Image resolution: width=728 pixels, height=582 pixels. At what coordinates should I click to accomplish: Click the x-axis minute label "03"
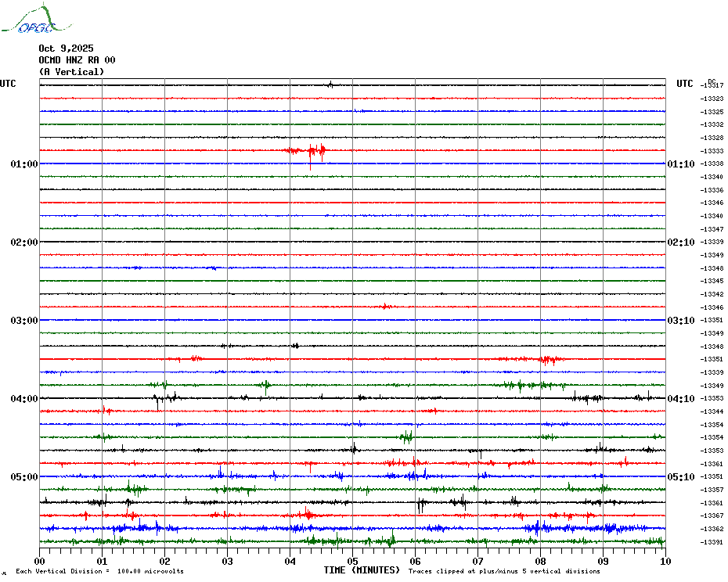[x=228, y=561]
